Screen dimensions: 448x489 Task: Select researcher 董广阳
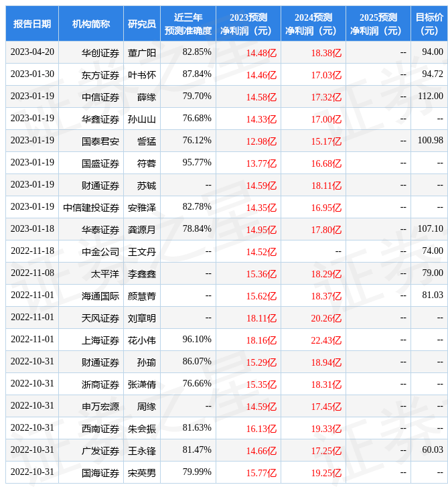pos(142,53)
